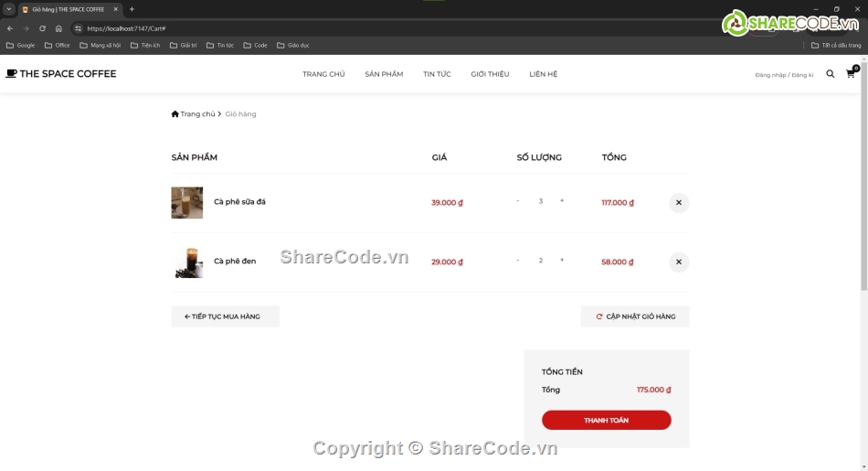Click the browser home button
The image size is (868, 471).
tap(58, 28)
